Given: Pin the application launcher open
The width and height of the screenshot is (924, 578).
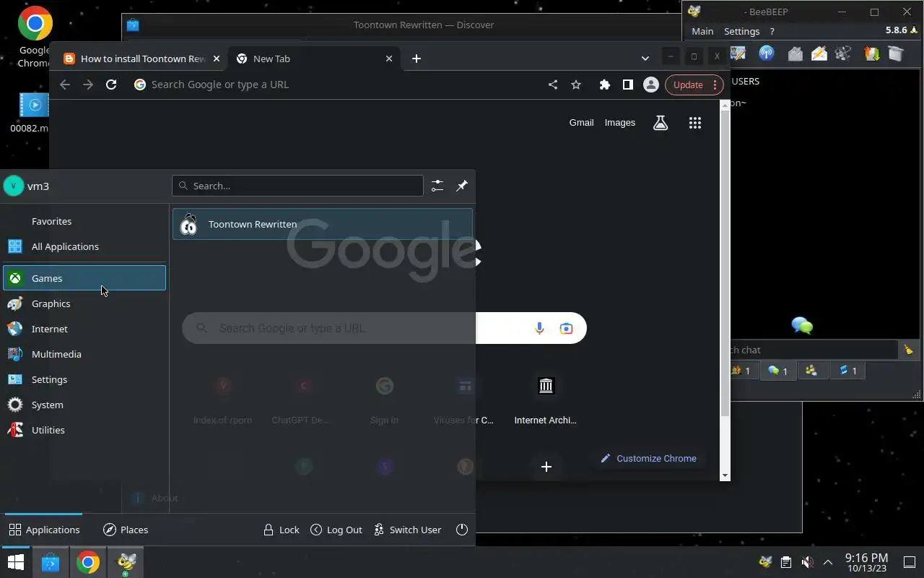Looking at the screenshot, I should [462, 186].
